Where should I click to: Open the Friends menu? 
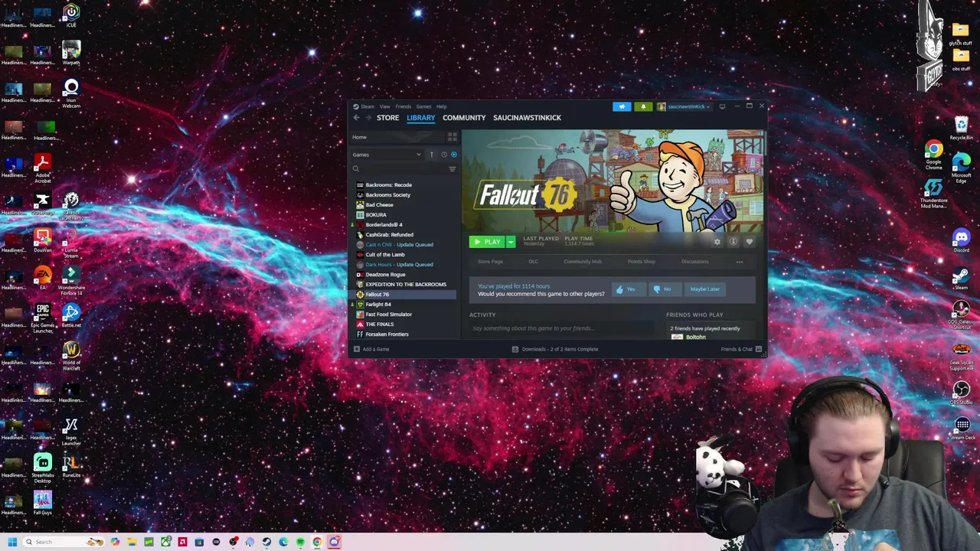[x=403, y=106]
